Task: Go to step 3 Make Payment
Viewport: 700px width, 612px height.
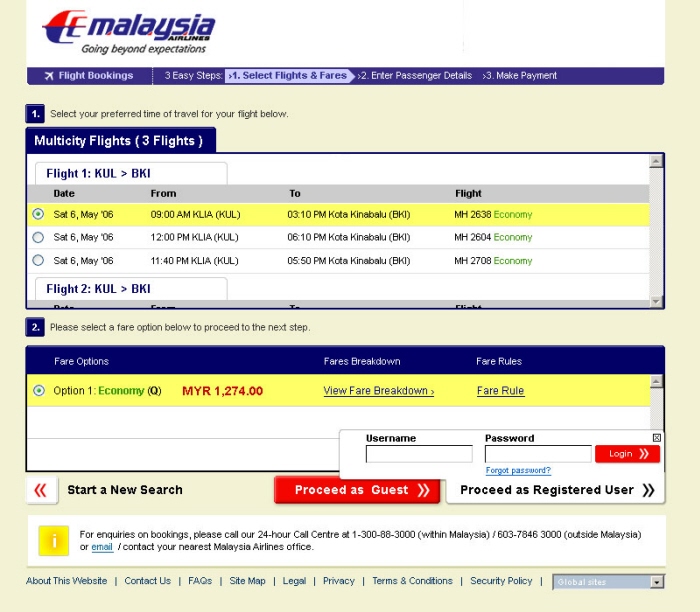Action: (520, 76)
